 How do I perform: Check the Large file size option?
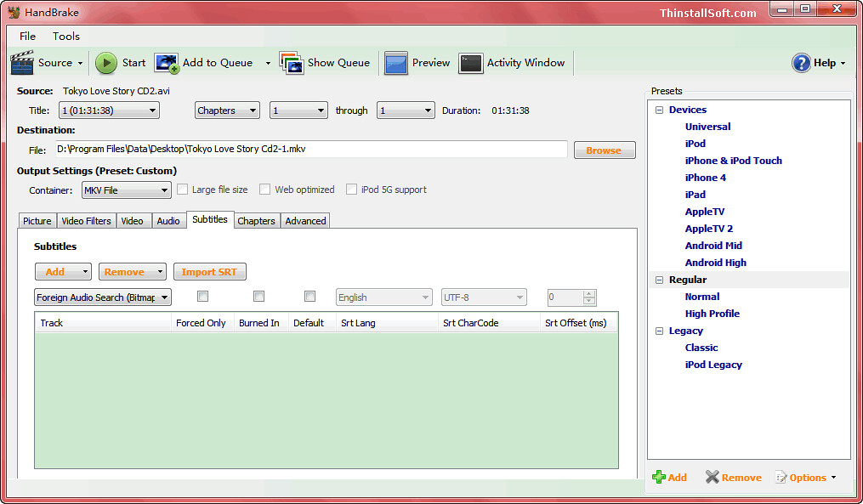[x=182, y=189]
